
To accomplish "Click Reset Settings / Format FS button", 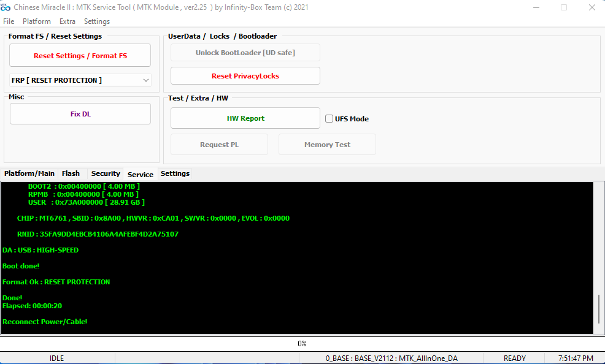I will 80,56.
